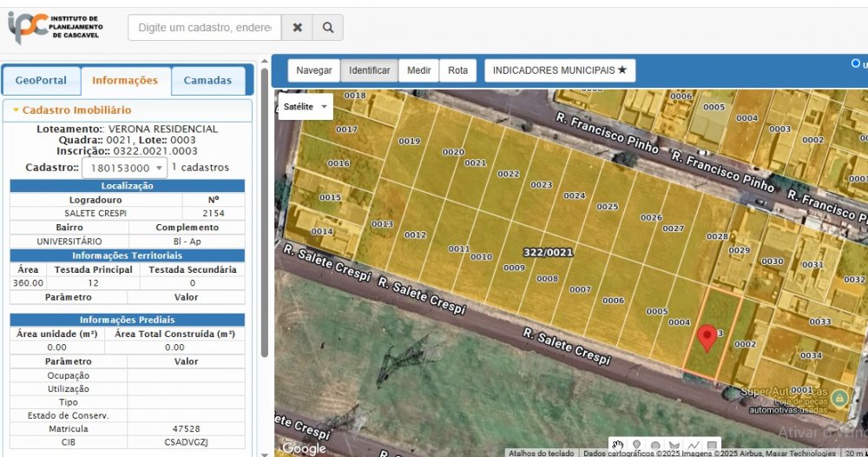
Task: Open the Satélite map type dropdown
Action: [x=306, y=106]
